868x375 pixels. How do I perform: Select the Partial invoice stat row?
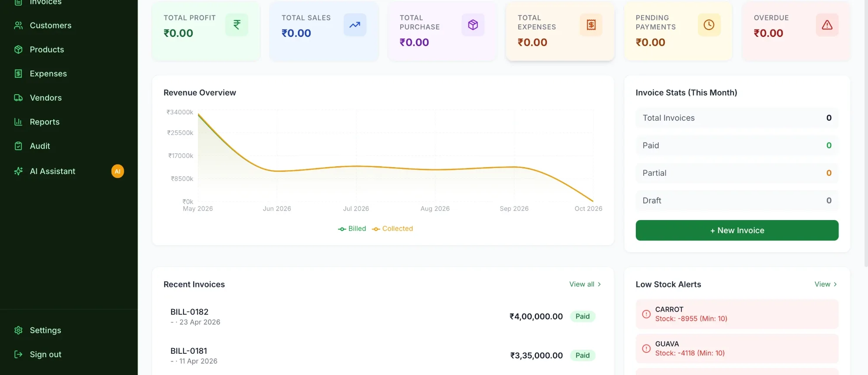(x=737, y=173)
